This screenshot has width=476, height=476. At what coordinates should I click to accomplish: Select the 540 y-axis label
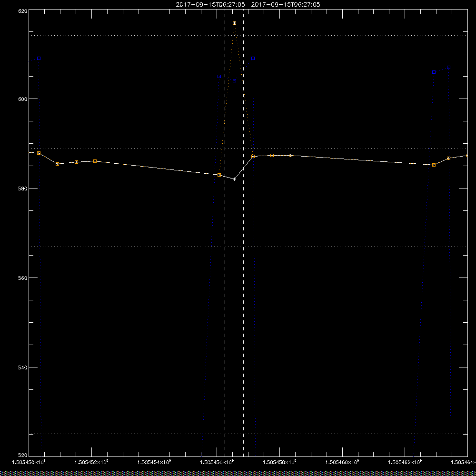tap(23, 367)
